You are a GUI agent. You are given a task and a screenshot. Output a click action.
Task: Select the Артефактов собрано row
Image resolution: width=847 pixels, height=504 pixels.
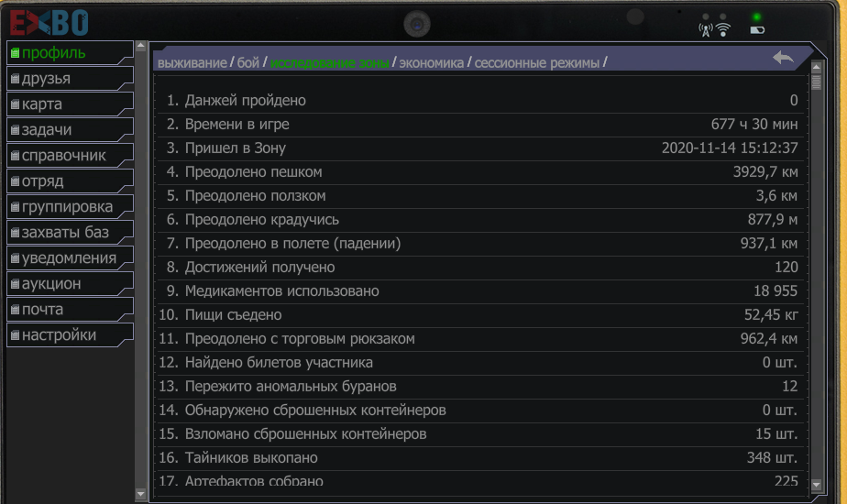tap(480, 480)
